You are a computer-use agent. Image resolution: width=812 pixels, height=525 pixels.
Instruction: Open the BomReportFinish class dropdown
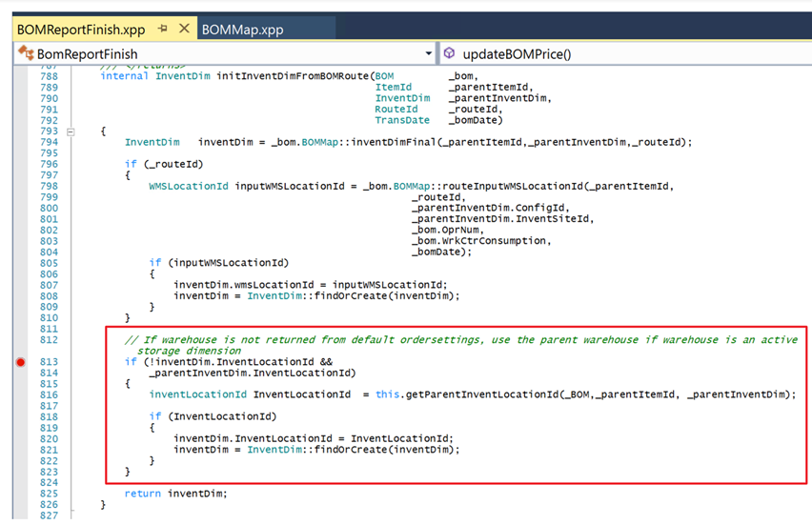(428, 53)
